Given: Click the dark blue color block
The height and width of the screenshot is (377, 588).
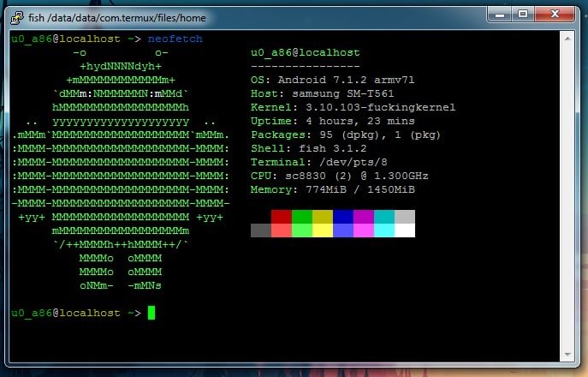Looking at the screenshot, I should pyautogui.click(x=343, y=217).
